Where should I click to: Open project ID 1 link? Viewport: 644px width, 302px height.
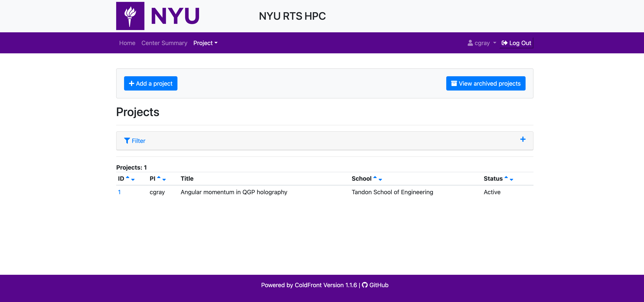click(x=119, y=192)
